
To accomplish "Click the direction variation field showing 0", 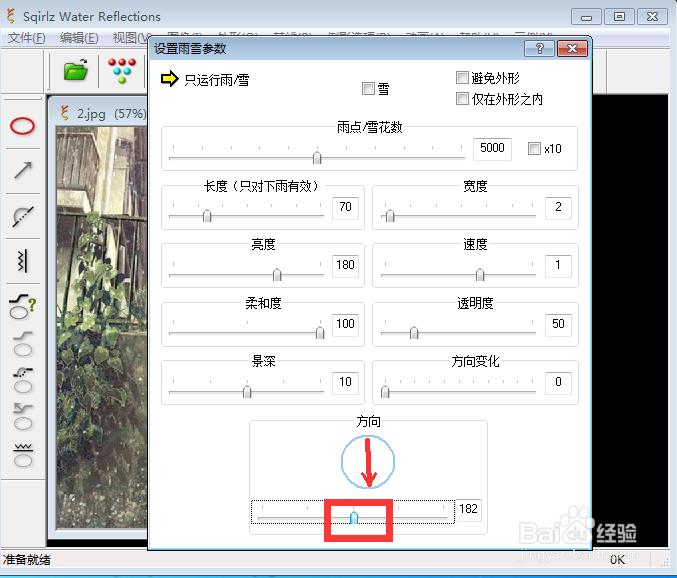I will click(558, 383).
